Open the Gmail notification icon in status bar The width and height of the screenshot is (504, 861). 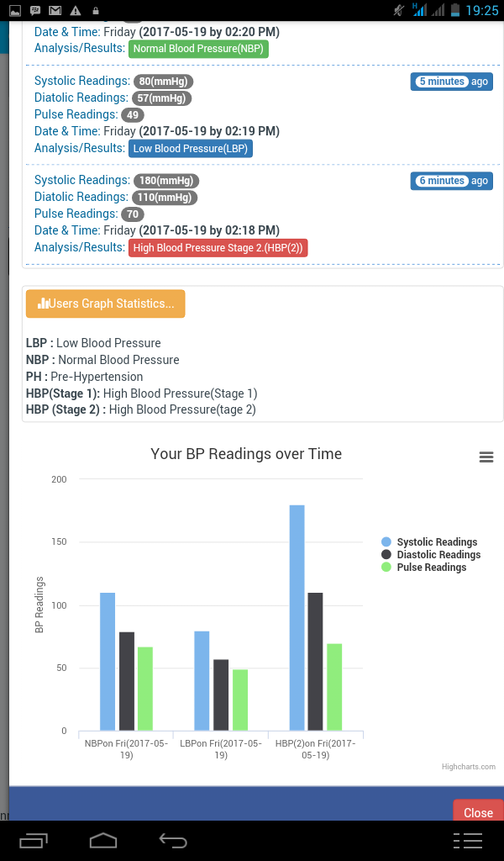coord(54,10)
